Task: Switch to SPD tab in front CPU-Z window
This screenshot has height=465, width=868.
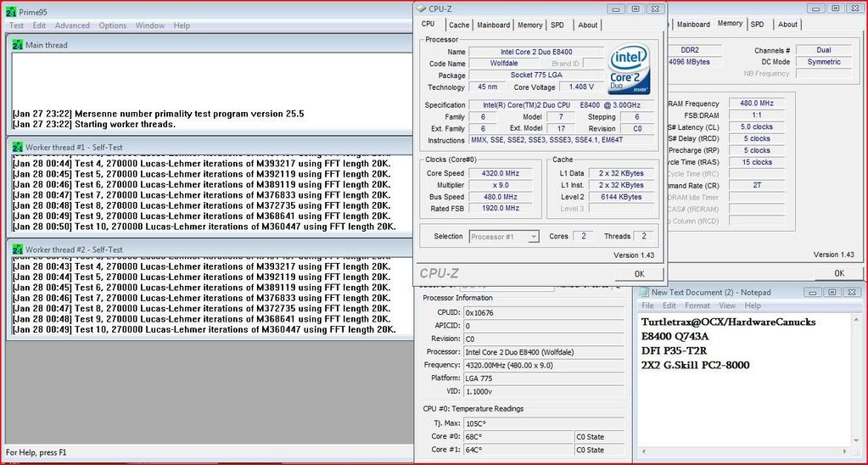Action: (557, 25)
